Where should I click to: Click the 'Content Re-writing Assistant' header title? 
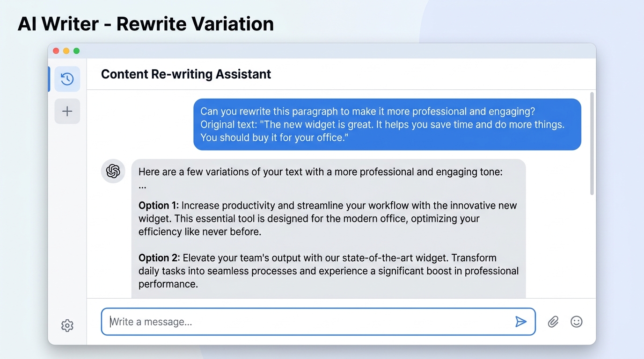pos(186,74)
